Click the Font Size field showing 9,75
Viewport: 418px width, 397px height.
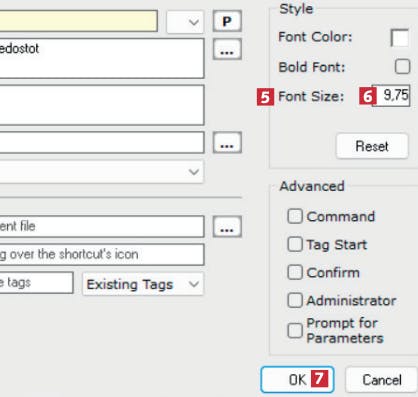point(391,96)
